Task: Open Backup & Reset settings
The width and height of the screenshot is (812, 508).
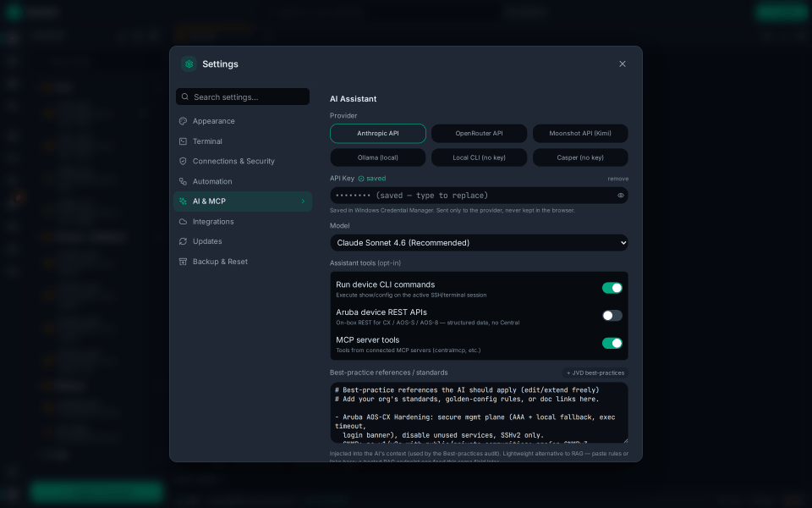Action: [243, 262]
